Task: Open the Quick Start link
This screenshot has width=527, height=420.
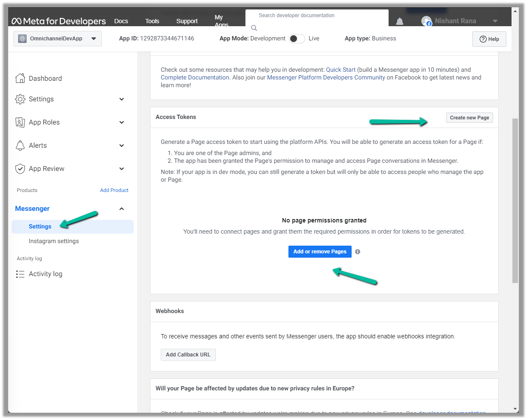Action: click(x=341, y=70)
